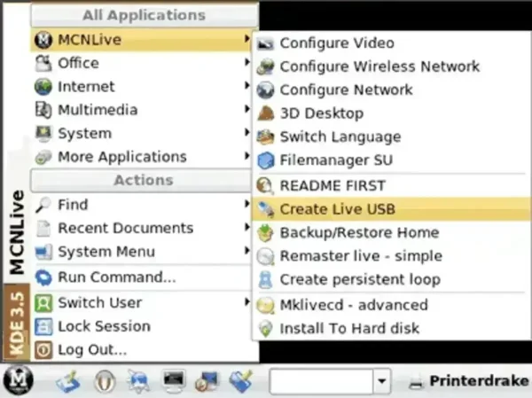
Task: Open the panel combo box dropdown arrow
Action: click(x=382, y=381)
